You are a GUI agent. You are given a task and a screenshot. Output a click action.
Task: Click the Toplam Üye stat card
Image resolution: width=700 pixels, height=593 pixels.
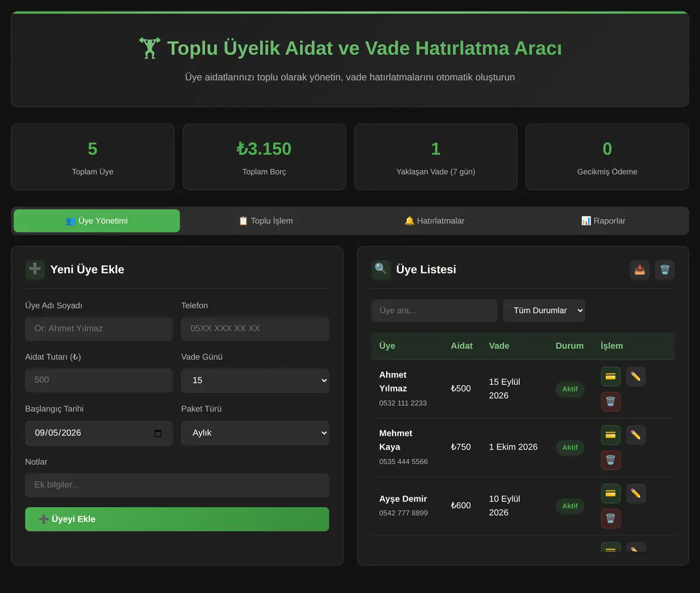tap(93, 157)
